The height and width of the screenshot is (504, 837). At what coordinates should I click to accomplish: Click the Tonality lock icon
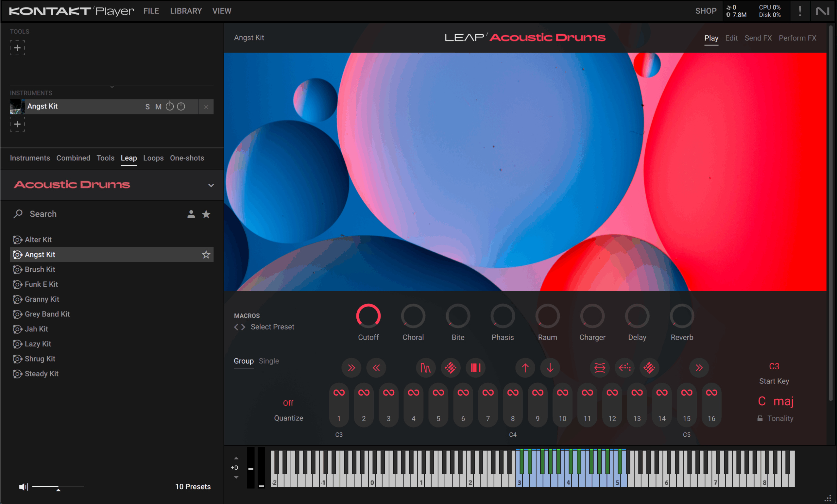click(760, 418)
